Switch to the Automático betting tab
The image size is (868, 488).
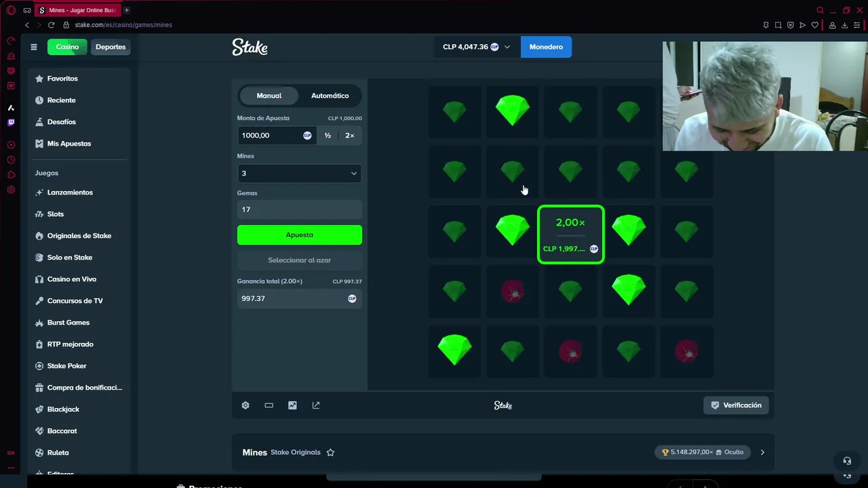[x=330, y=96]
